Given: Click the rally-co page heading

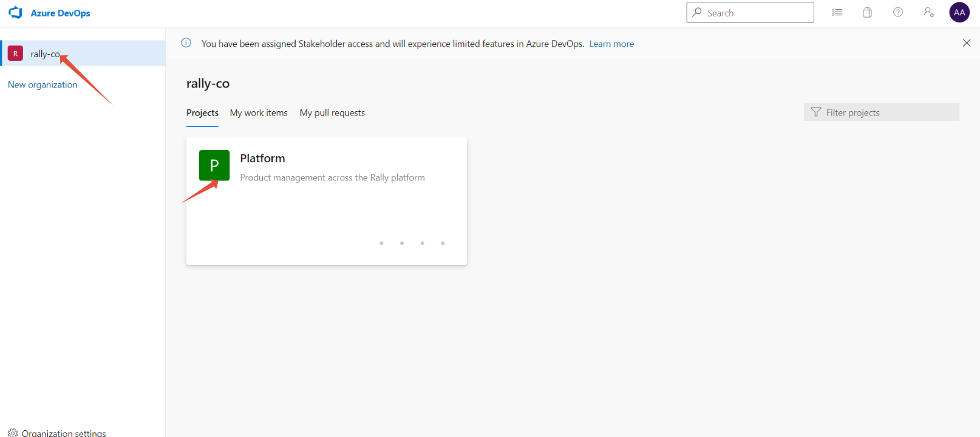Looking at the screenshot, I should [x=208, y=84].
